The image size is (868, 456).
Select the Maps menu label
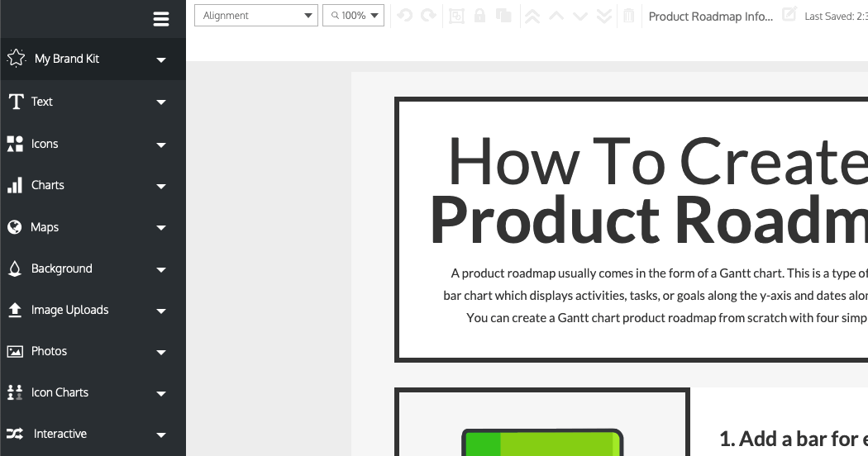[x=45, y=227]
